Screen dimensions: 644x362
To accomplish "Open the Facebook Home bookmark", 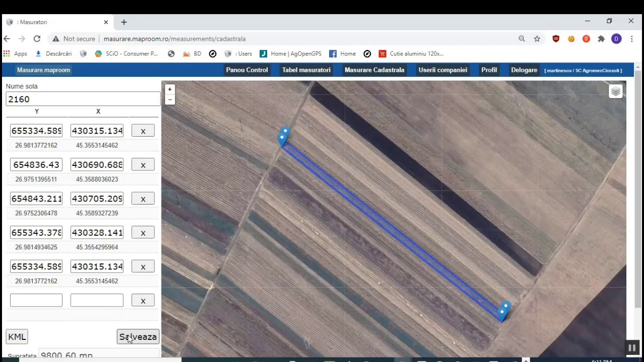I will click(343, 54).
